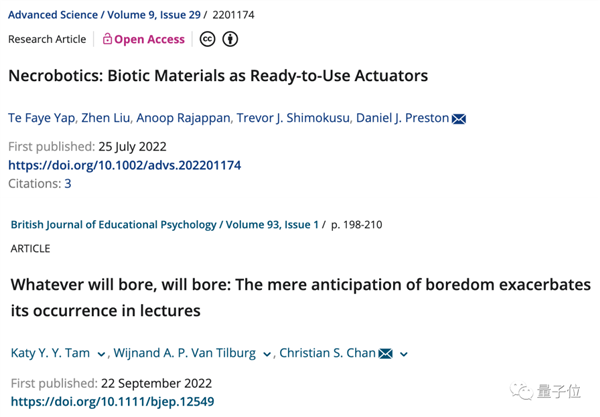Open Volume 9, Issue 29 link
Image resolution: width=600 pixels, height=417 pixels.
[x=154, y=15]
